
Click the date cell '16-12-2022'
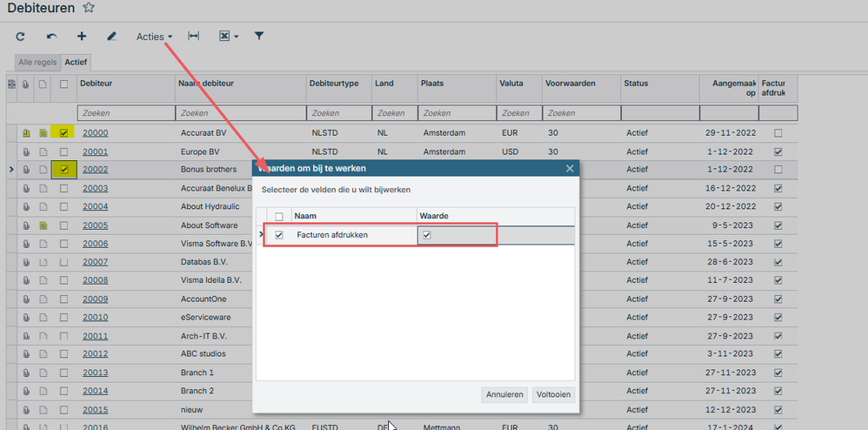click(x=731, y=188)
